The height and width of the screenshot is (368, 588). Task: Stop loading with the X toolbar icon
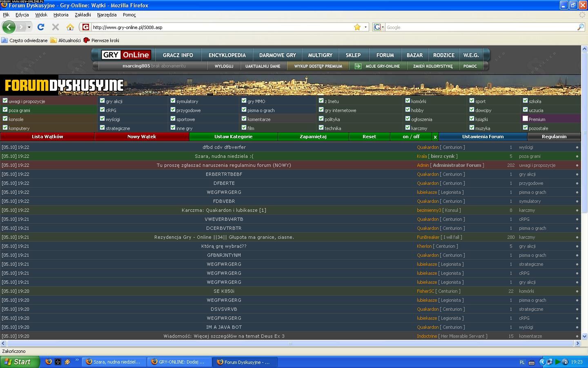pos(56,27)
